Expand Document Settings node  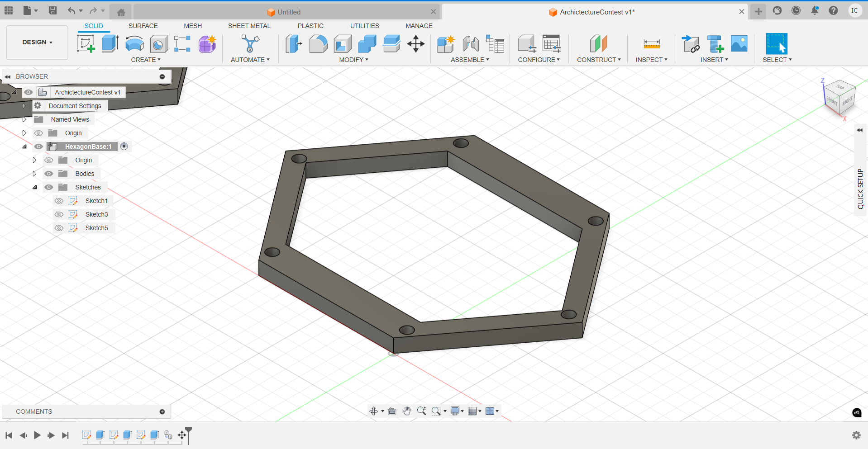24,106
